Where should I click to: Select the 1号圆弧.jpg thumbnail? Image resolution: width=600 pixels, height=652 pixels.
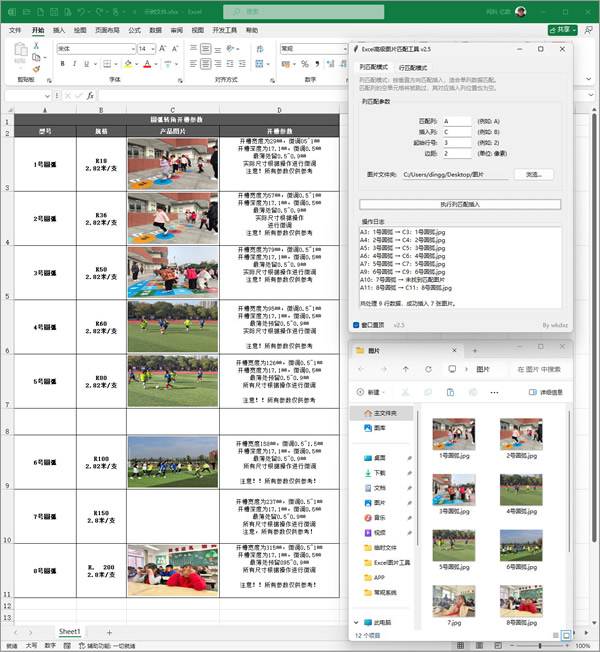[453, 436]
